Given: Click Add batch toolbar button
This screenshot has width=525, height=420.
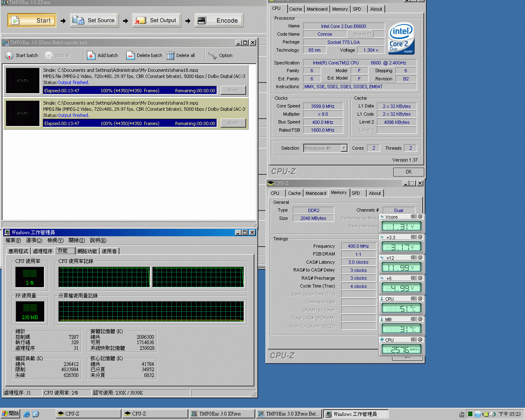Looking at the screenshot, I should 103,55.
